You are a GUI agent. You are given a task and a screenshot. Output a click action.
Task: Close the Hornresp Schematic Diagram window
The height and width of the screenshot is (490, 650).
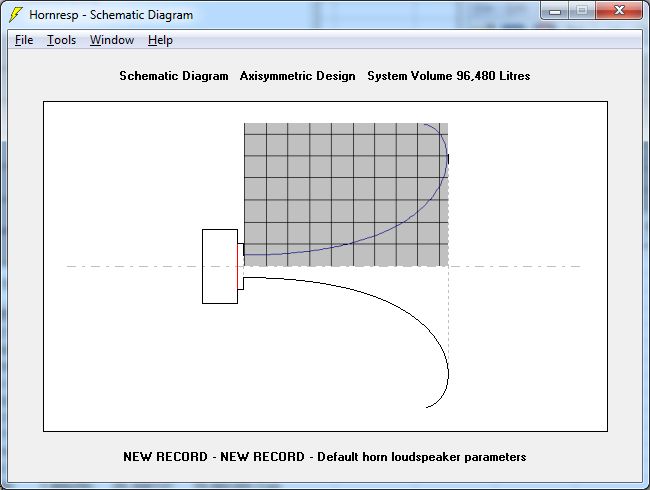[x=619, y=10]
